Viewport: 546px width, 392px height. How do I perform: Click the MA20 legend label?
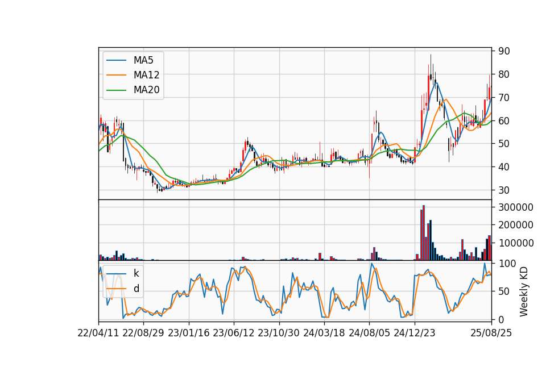(146, 90)
